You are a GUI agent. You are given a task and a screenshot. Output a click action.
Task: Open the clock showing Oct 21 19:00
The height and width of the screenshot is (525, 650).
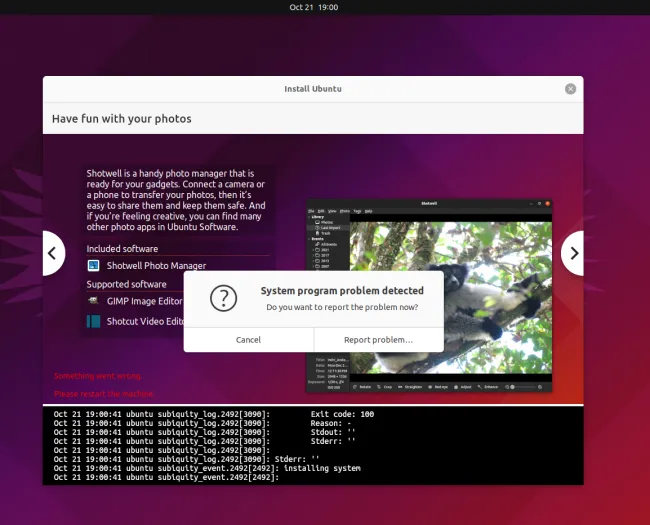pos(314,7)
